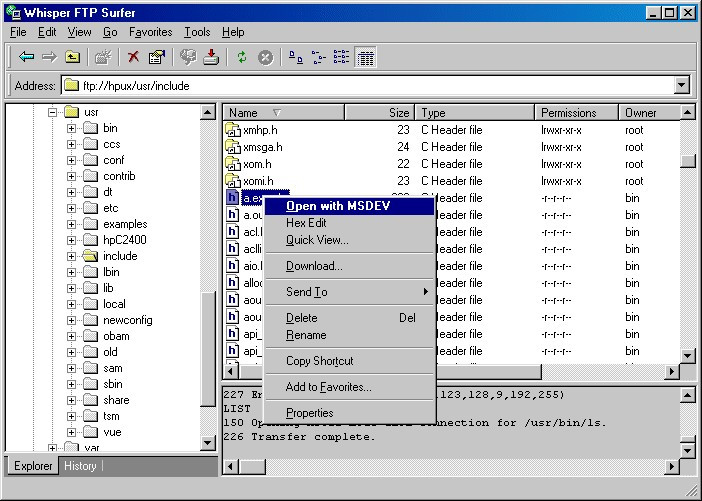Viewport: 702px width, 501px height.
Task: Open the File menu
Action: pos(18,32)
